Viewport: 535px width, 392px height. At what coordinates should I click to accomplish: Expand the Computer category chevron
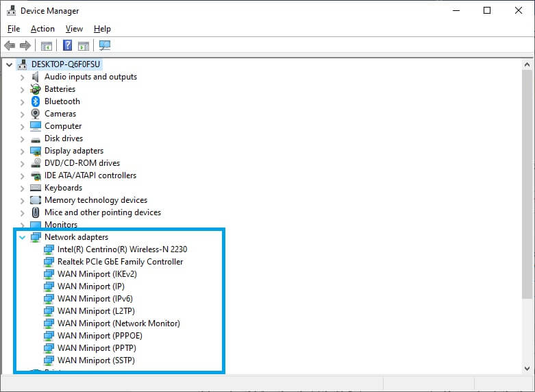coord(22,127)
